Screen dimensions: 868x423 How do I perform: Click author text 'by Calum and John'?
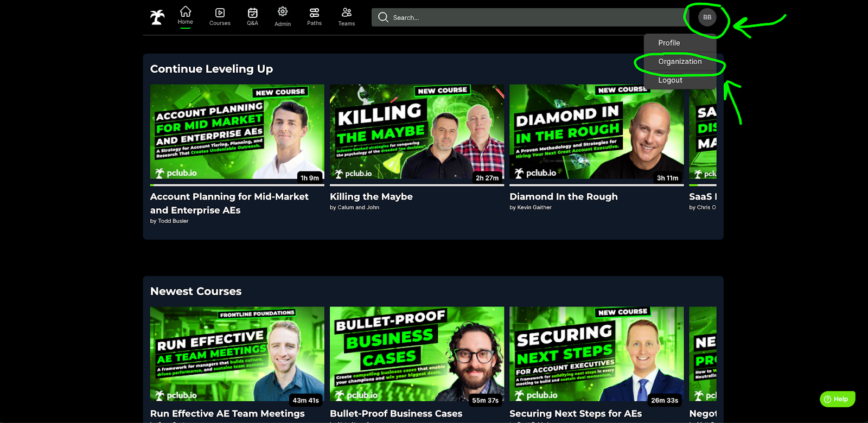tap(355, 207)
